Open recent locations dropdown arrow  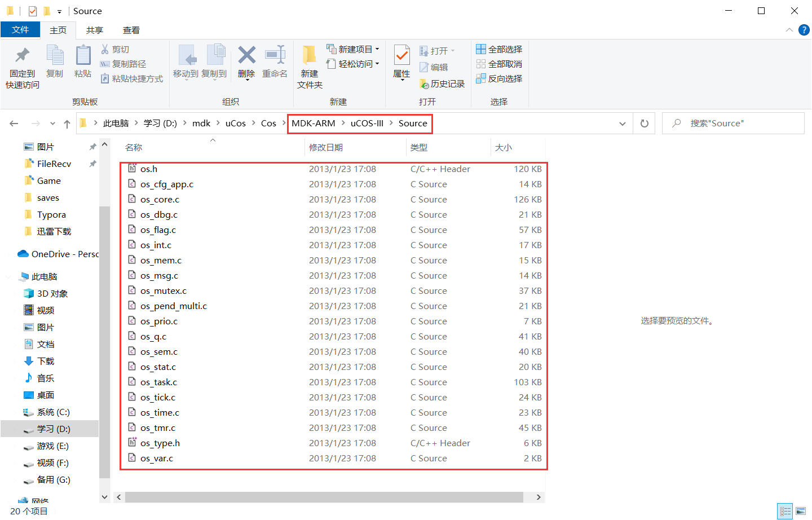[x=52, y=124]
